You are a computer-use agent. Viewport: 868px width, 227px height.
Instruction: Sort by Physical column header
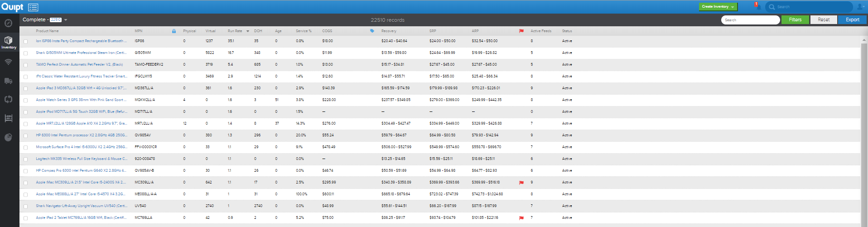(189, 31)
